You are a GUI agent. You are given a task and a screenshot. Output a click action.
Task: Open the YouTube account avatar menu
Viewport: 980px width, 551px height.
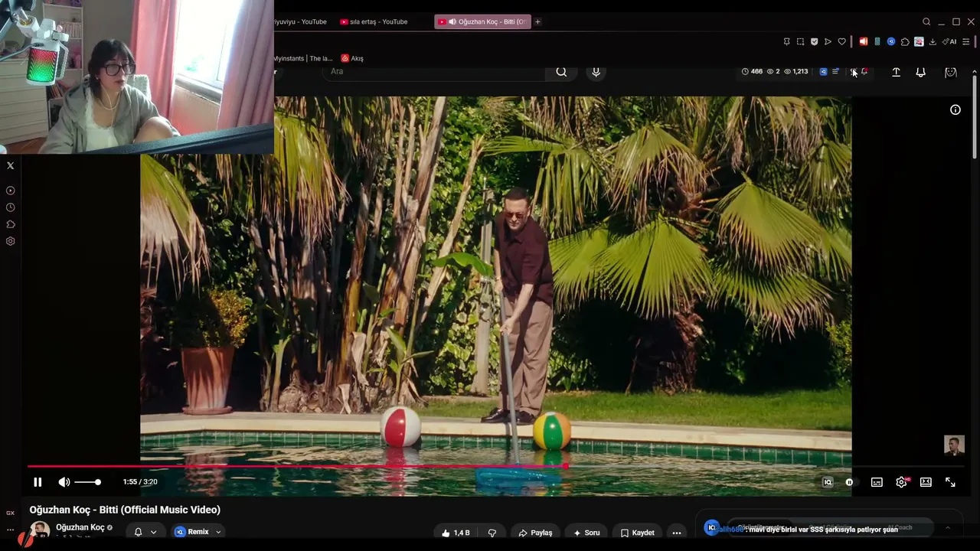click(x=951, y=72)
